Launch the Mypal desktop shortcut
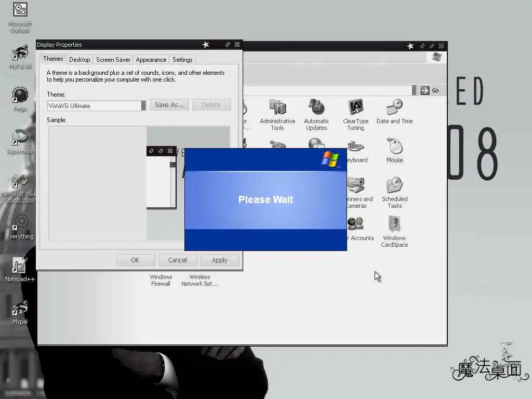 [20, 312]
